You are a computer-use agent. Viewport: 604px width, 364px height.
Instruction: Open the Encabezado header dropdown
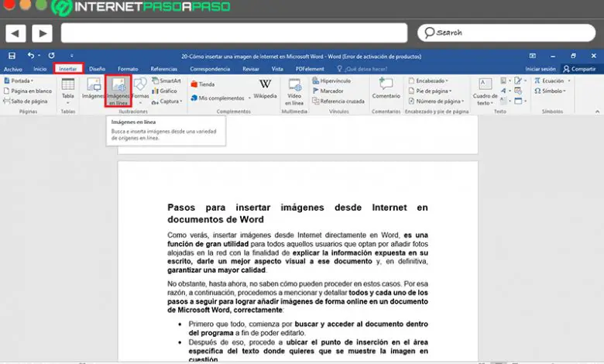pyautogui.click(x=428, y=81)
